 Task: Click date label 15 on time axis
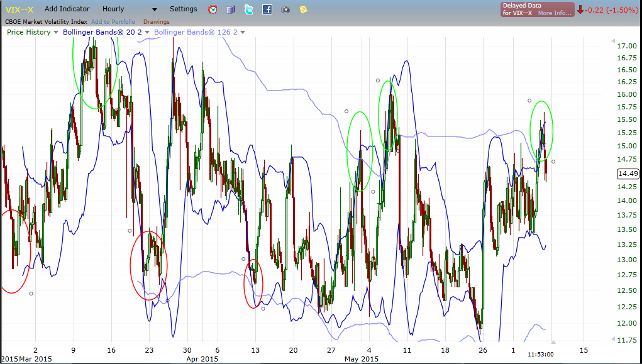tap(584, 350)
